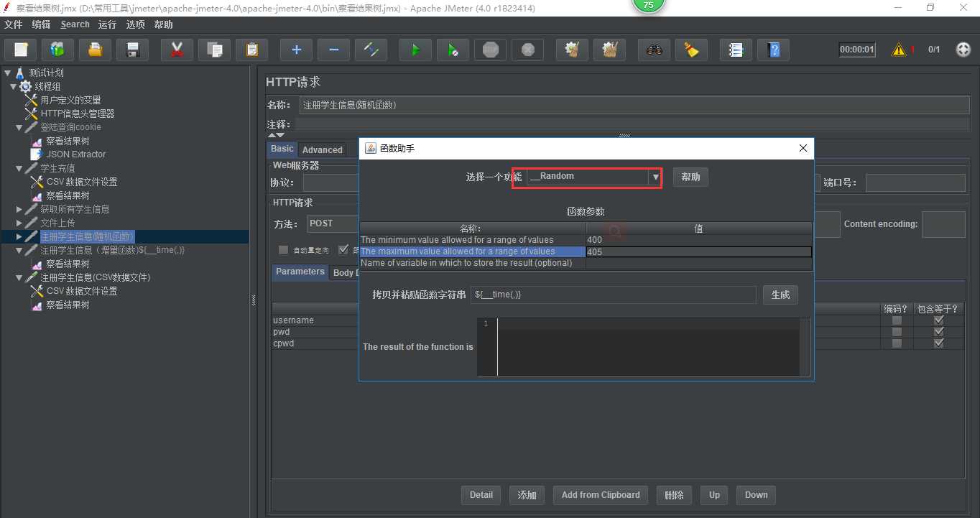Click the 生成 button

point(780,295)
